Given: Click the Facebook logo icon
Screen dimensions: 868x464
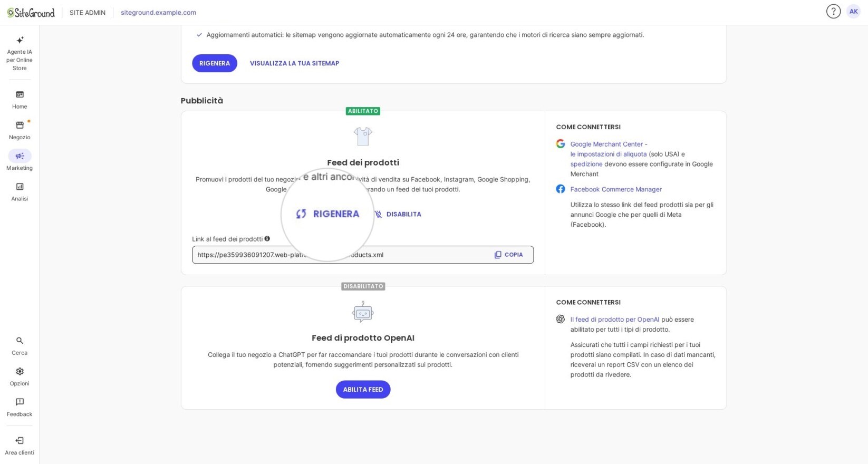Looking at the screenshot, I should click(x=561, y=189).
